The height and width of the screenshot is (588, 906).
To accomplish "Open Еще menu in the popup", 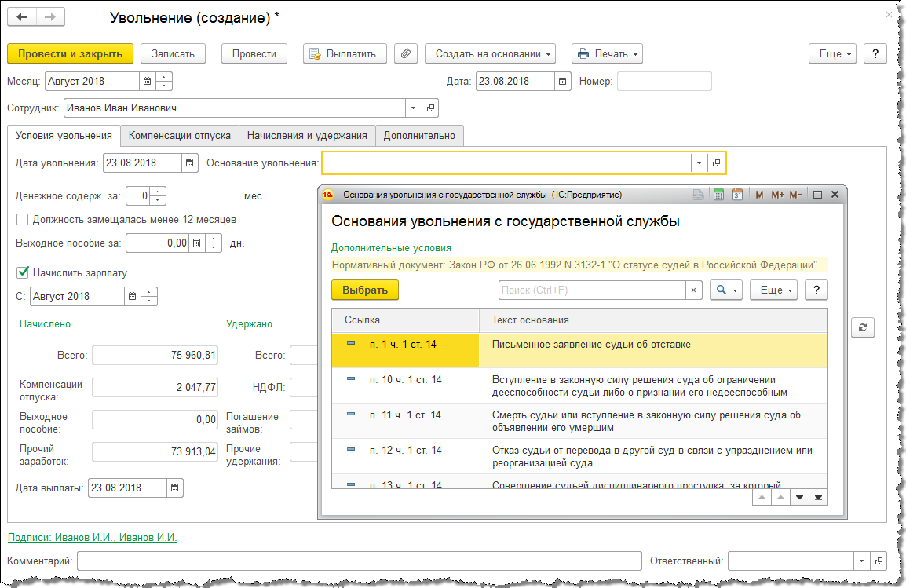I will coord(773,290).
